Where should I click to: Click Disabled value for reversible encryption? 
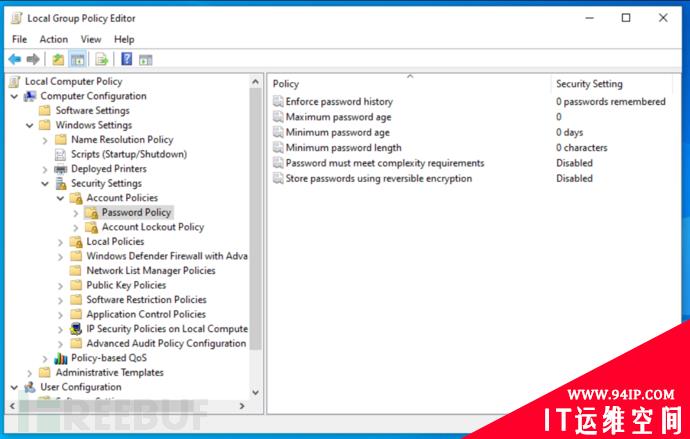(574, 179)
